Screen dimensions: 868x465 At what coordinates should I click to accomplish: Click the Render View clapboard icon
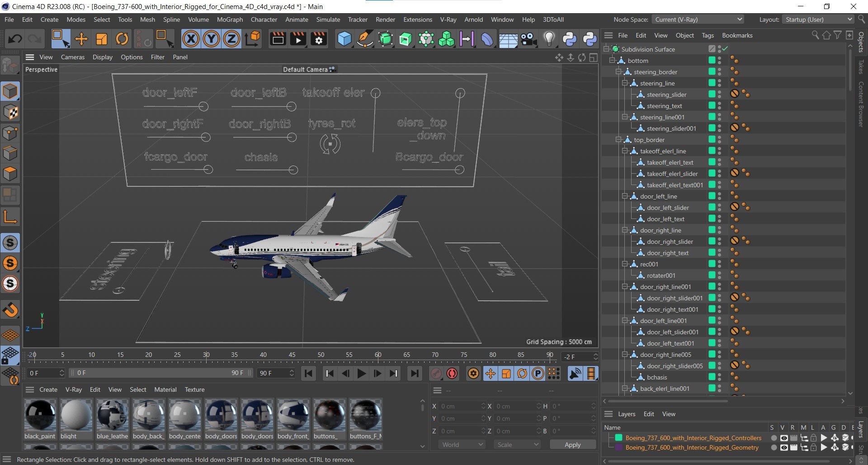point(278,39)
